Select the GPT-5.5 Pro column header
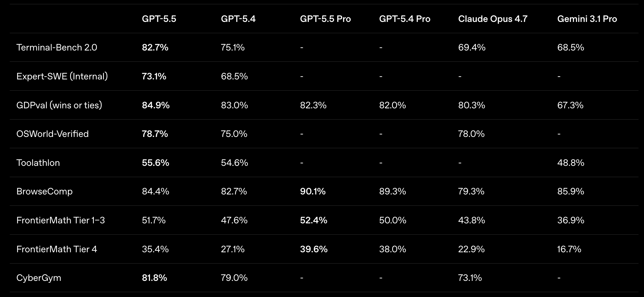Screen dimensions: 644x297 point(325,19)
